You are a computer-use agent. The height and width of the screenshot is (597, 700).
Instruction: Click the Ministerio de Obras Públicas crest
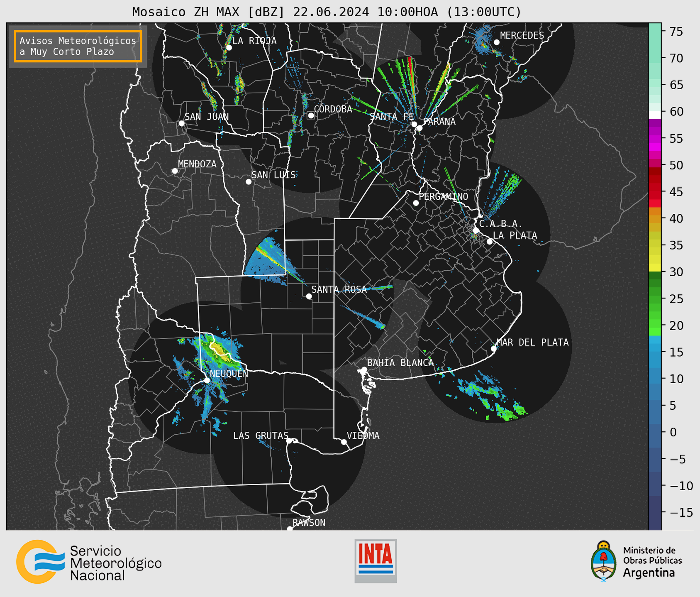tap(604, 561)
